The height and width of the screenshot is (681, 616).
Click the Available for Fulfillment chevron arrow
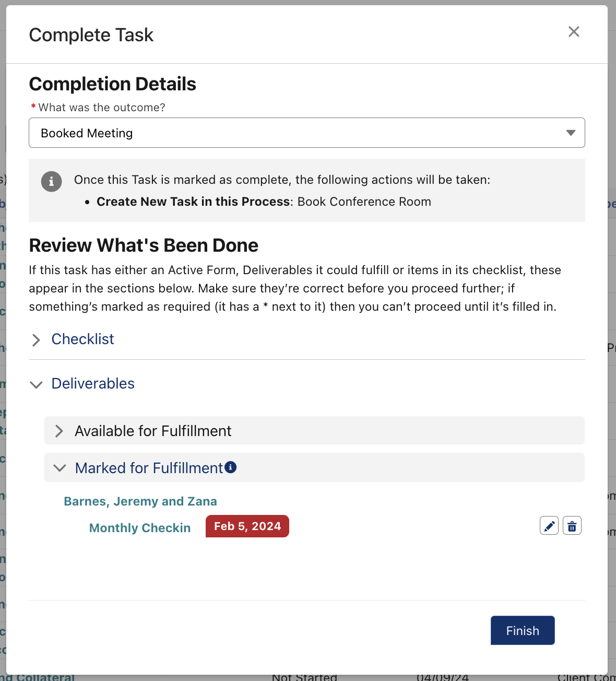click(x=59, y=431)
